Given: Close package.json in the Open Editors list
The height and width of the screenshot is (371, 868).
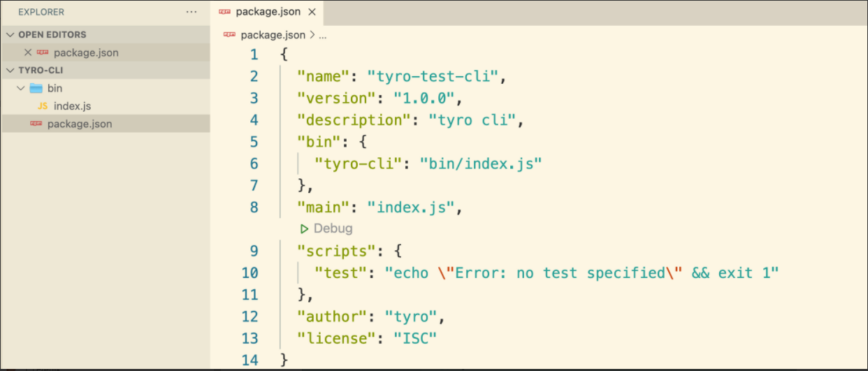Looking at the screenshot, I should [28, 52].
